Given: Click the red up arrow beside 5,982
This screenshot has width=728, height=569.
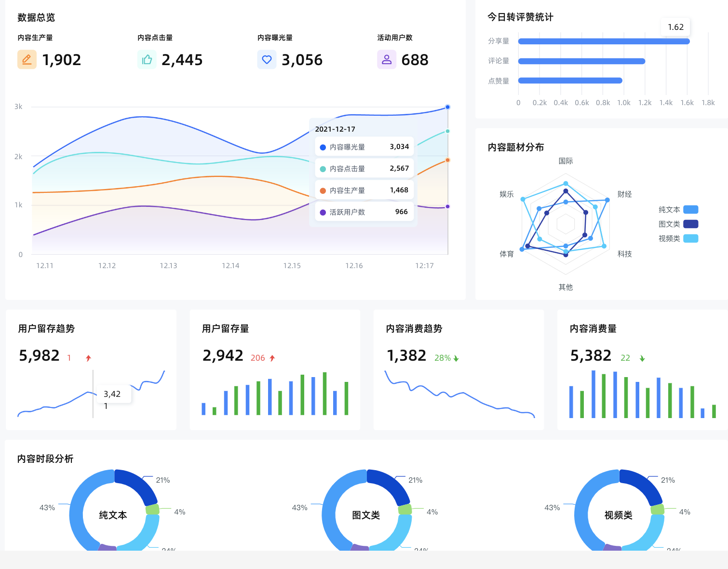Looking at the screenshot, I should [88, 358].
